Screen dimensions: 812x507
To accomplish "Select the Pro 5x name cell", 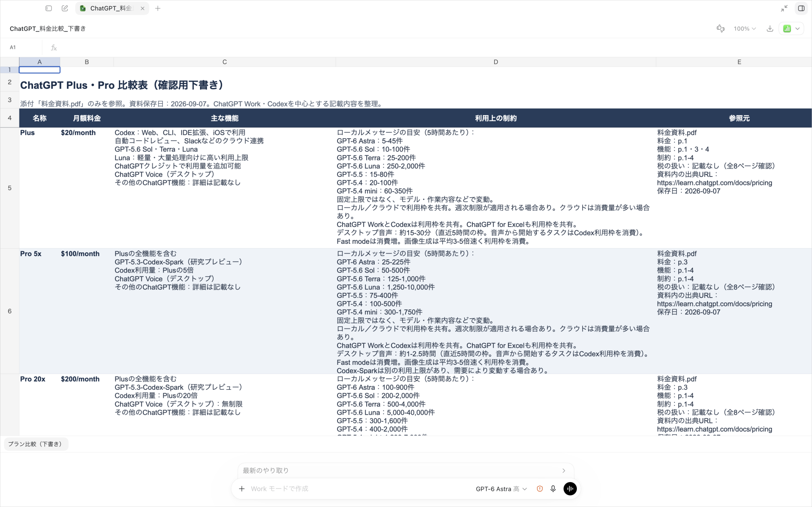I will click(x=40, y=311).
